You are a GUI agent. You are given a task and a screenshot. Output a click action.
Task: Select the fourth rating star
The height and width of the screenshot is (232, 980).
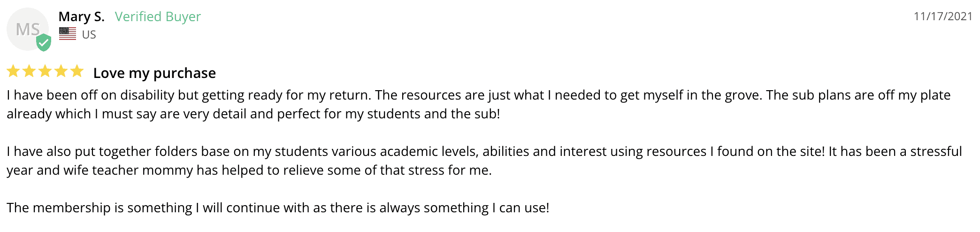tap(61, 71)
